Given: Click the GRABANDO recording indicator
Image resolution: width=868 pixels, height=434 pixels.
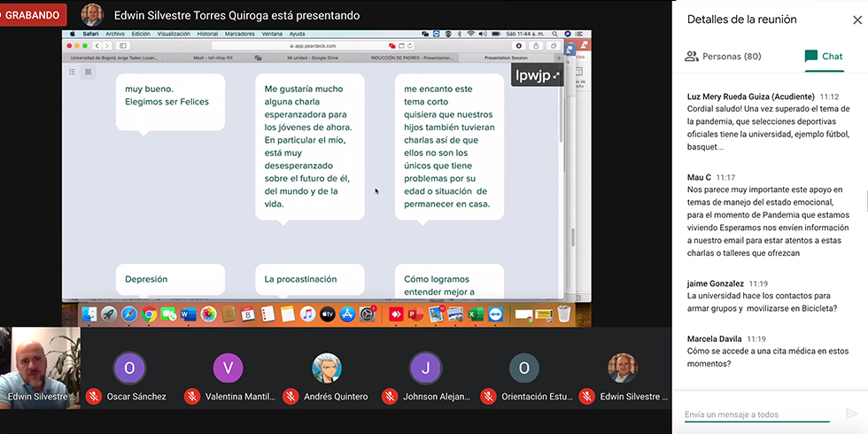Looking at the screenshot, I should [33, 15].
